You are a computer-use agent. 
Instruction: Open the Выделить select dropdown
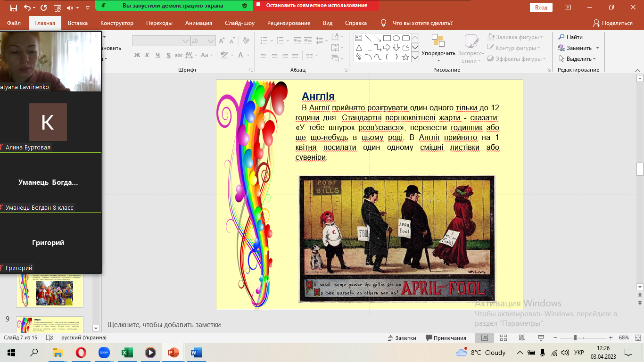click(x=578, y=59)
